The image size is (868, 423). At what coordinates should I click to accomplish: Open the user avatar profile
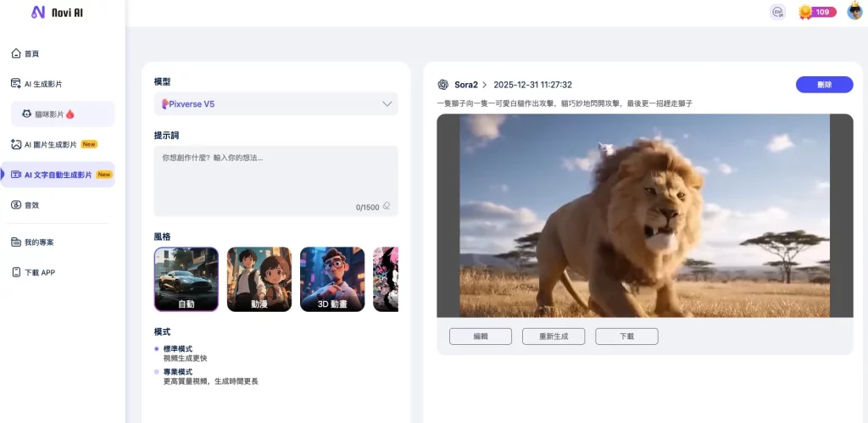856,12
